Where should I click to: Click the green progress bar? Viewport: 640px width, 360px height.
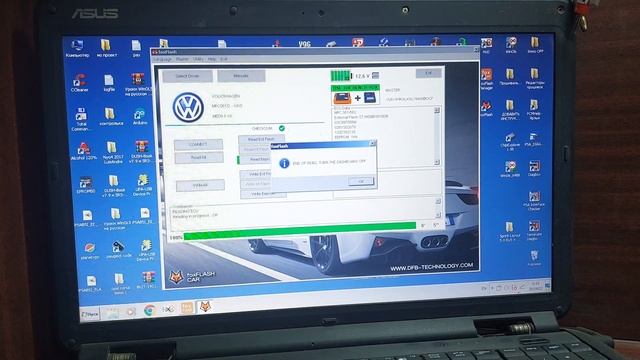(300, 231)
